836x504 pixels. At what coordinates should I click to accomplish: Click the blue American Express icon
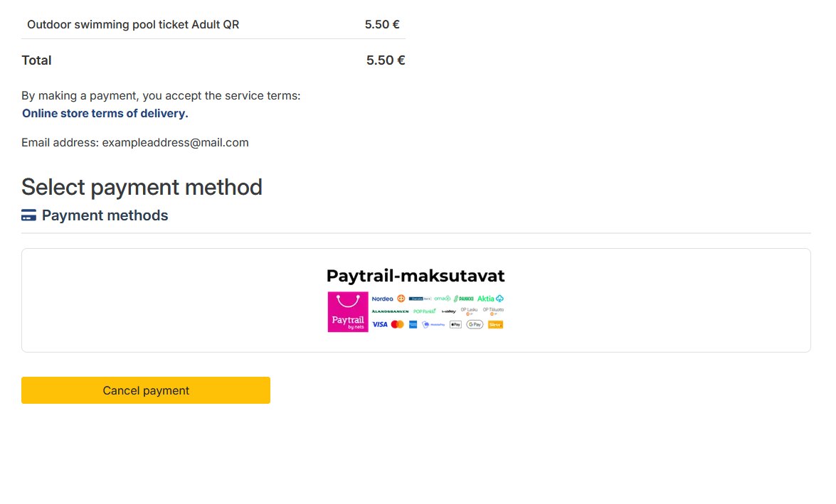[x=413, y=324]
